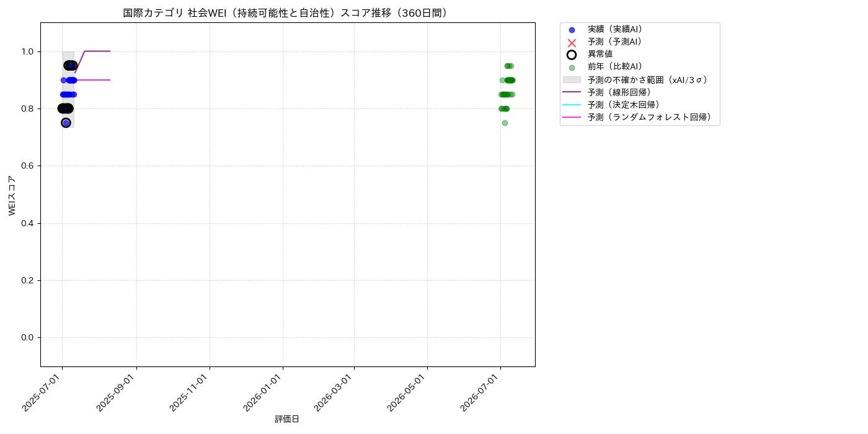Click the cyan 決定木回帰 line sample in the legend
This screenshot has height=434, width=868.
[x=572, y=105]
